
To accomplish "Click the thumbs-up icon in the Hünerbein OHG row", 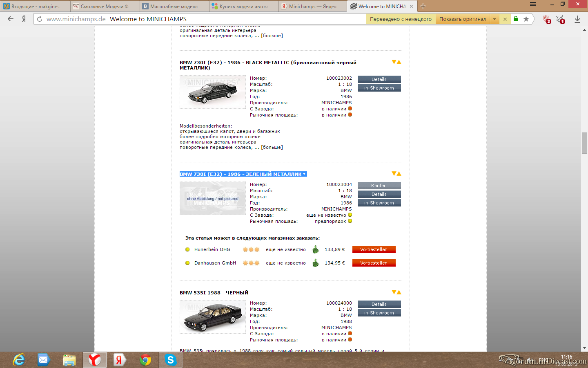I will point(315,249).
